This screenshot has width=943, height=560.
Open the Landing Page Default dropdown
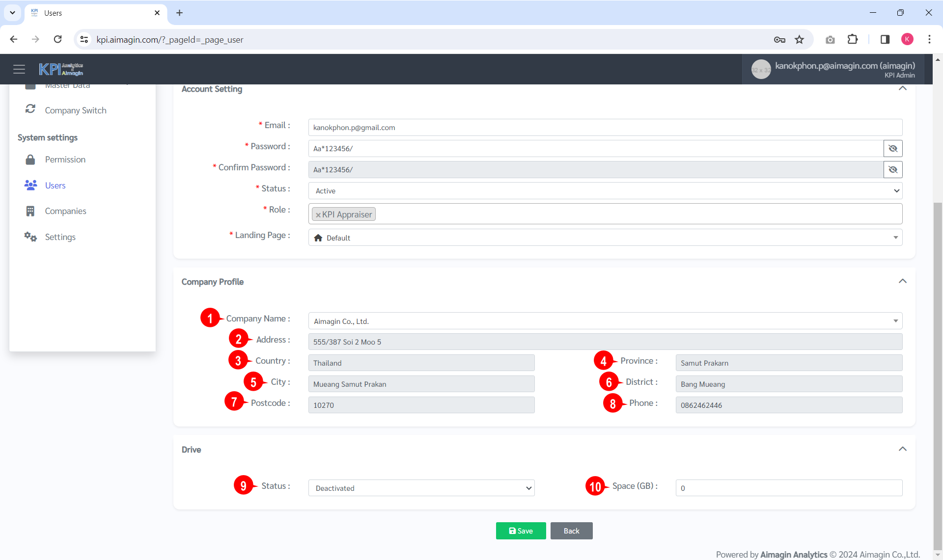[605, 238]
